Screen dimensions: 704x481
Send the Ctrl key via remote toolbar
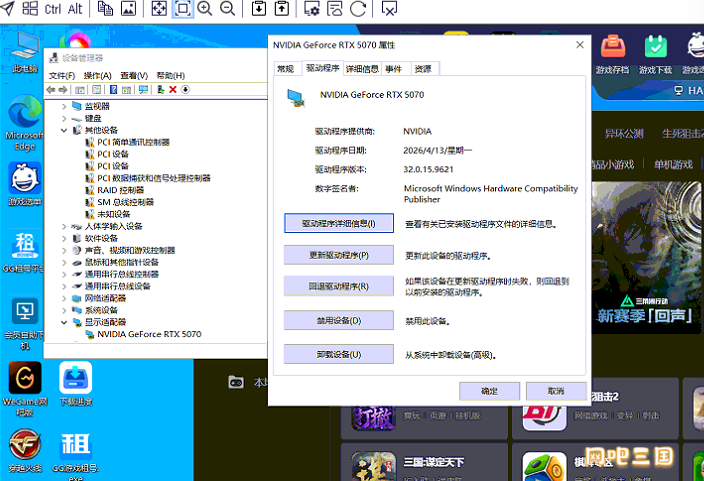53,9
